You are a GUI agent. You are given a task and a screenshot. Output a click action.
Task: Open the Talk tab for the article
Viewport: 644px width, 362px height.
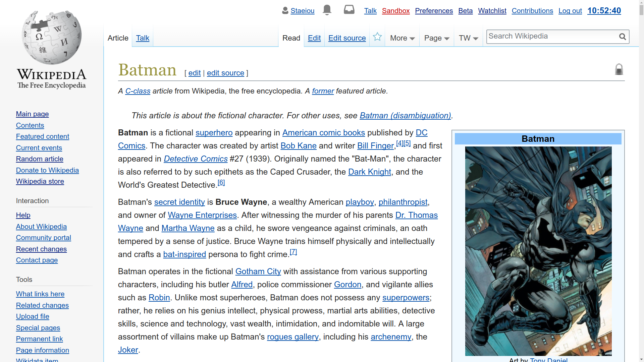click(143, 38)
